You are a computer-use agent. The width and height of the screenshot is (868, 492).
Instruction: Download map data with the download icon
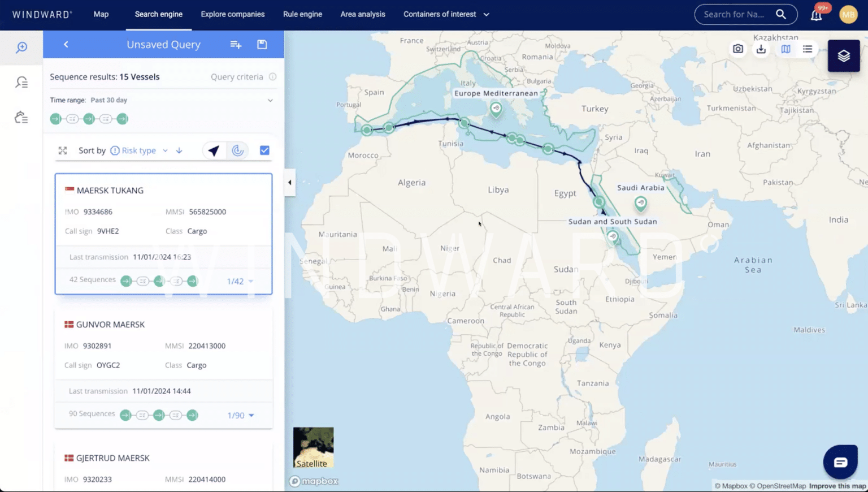pyautogui.click(x=761, y=49)
